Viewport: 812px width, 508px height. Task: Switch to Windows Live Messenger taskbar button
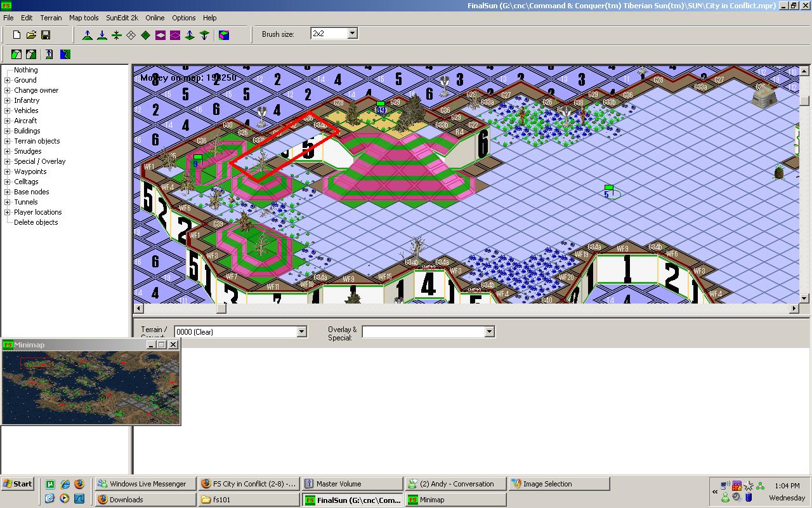click(145, 484)
